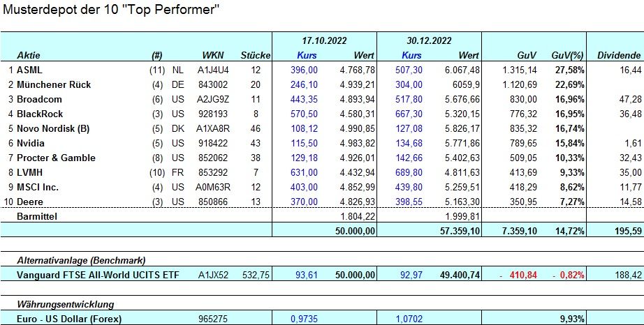Select the GuV(%) column header

click(567, 55)
